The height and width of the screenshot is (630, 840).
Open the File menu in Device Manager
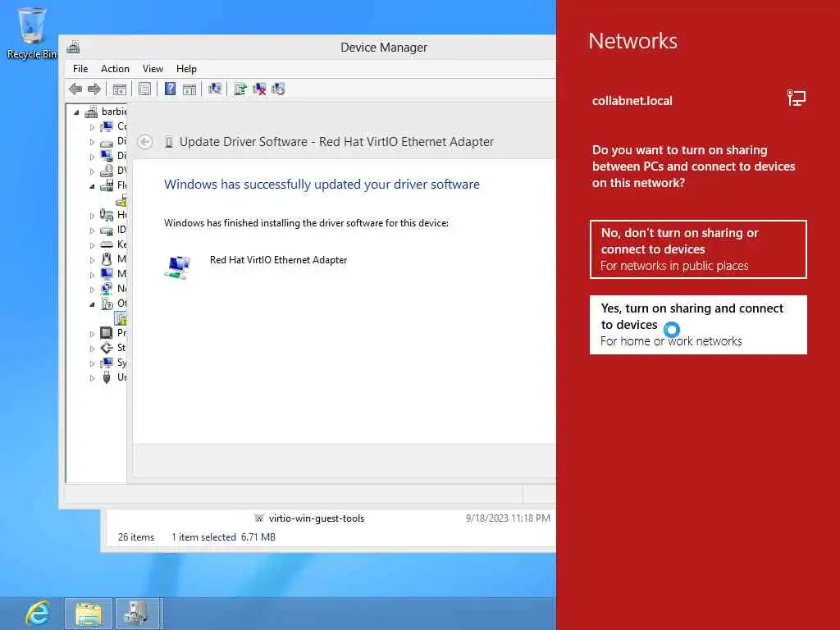tap(80, 69)
